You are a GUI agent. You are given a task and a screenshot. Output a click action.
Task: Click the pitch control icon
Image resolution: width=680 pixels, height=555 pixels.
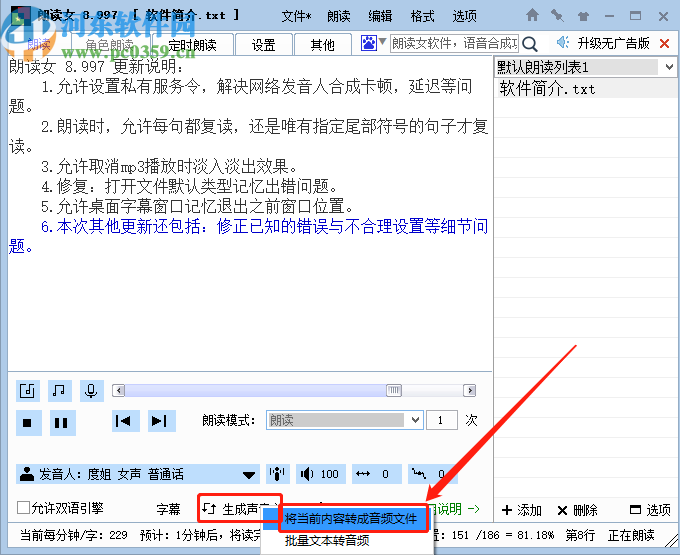(419, 473)
